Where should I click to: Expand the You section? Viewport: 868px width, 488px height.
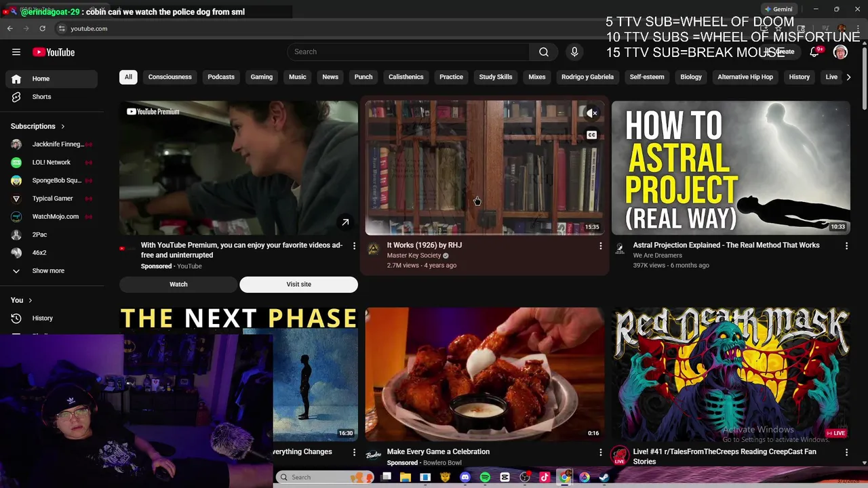click(21, 300)
